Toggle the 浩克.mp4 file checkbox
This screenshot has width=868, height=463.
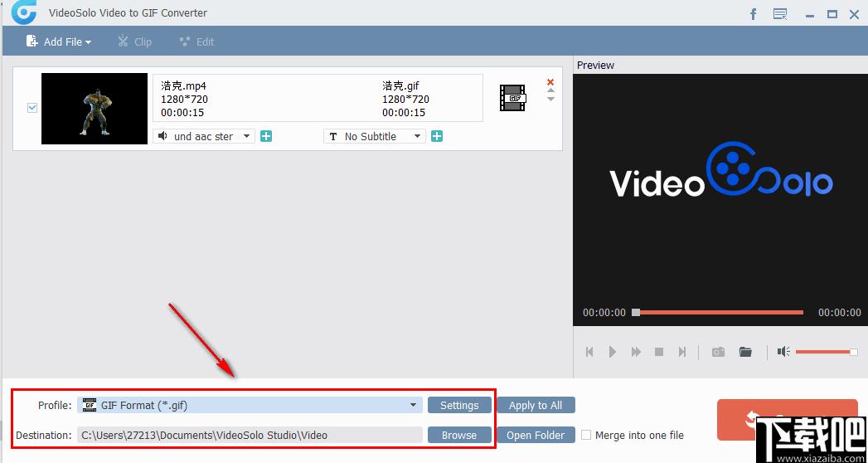pyautogui.click(x=32, y=108)
